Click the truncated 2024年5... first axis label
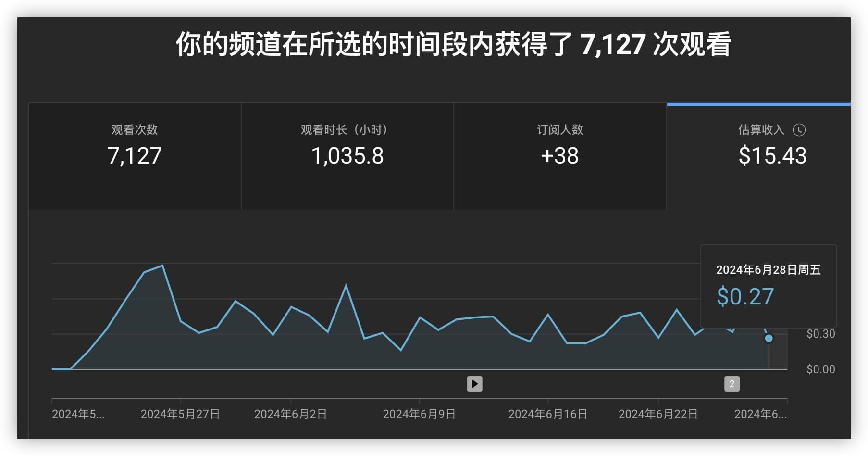The width and height of the screenshot is (868, 456). (x=78, y=414)
